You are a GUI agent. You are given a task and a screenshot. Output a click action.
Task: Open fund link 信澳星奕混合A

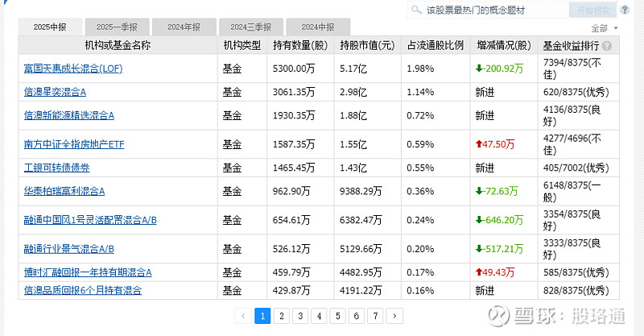tap(55, 92)
